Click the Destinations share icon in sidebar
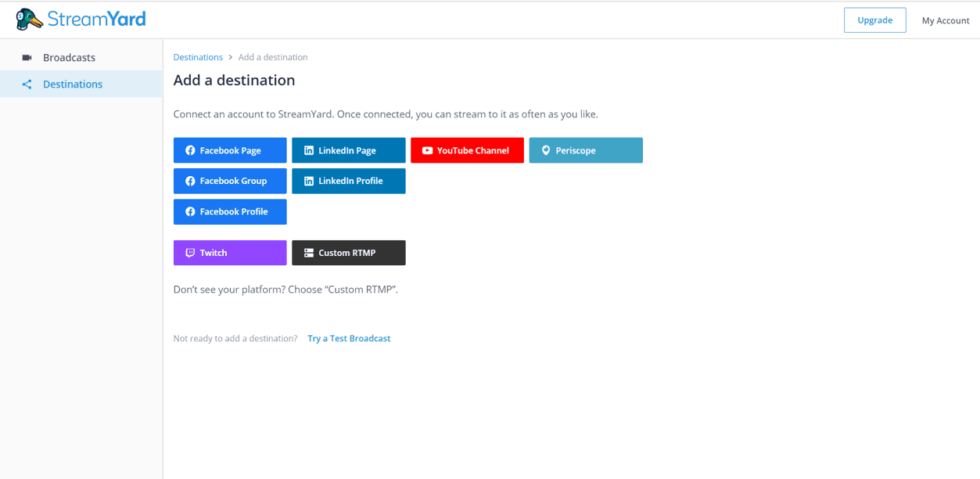Viewport: 980px width, 479px height. 27,85
